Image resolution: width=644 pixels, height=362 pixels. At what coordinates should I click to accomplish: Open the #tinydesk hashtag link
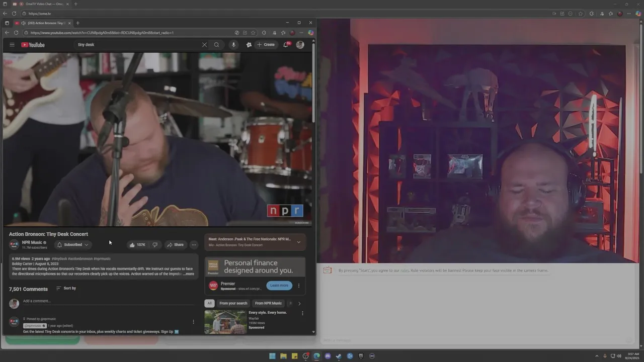(x=59, y=258)
